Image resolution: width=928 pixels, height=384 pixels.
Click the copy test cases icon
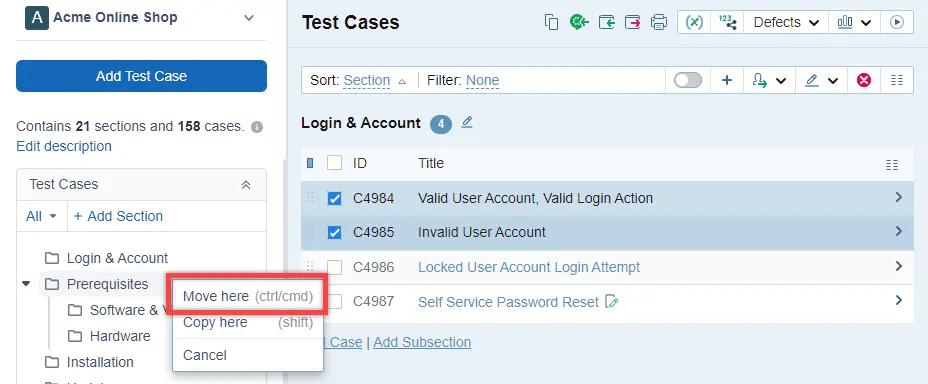pyautogui.click(x=552, y=22)
